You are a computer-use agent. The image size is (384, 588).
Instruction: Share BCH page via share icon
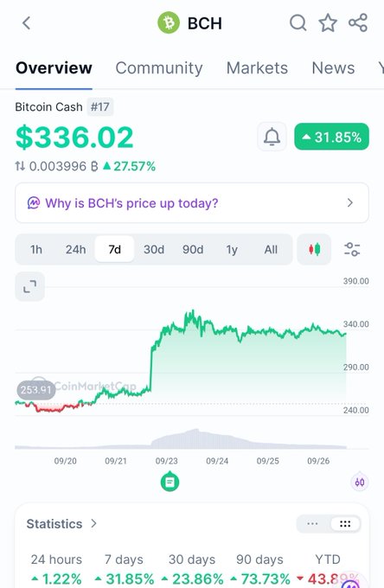click(x=358, y=22)
